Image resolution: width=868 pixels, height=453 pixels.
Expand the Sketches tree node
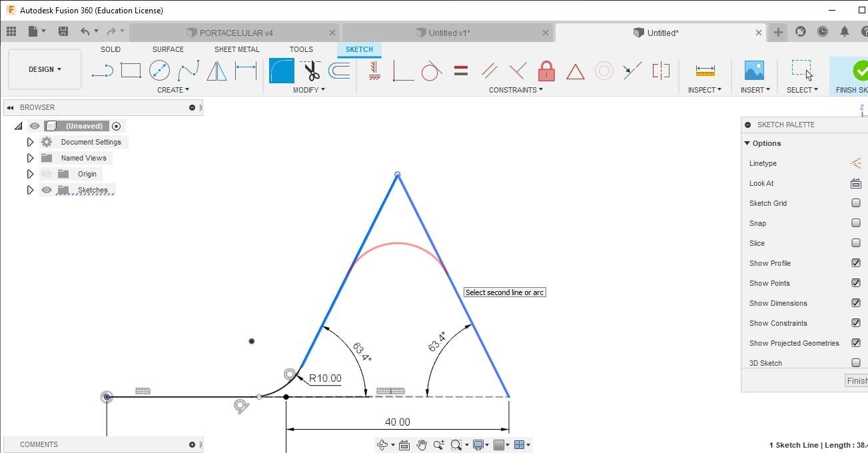tap(30, 190)
